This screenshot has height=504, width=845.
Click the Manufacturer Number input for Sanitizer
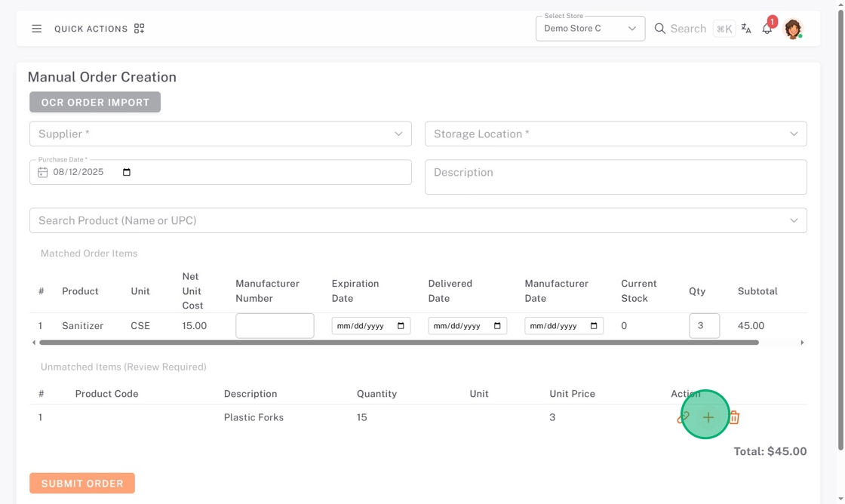click(275, 326)
